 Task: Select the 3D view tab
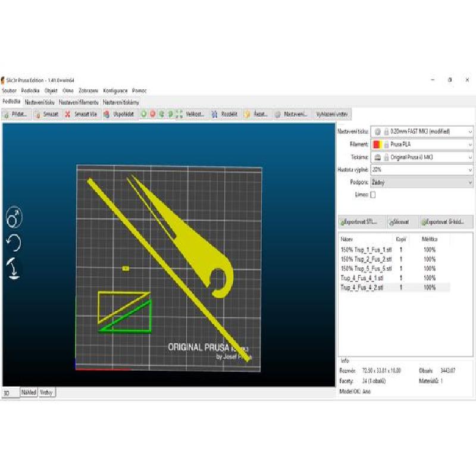click(x=11, y=393)
